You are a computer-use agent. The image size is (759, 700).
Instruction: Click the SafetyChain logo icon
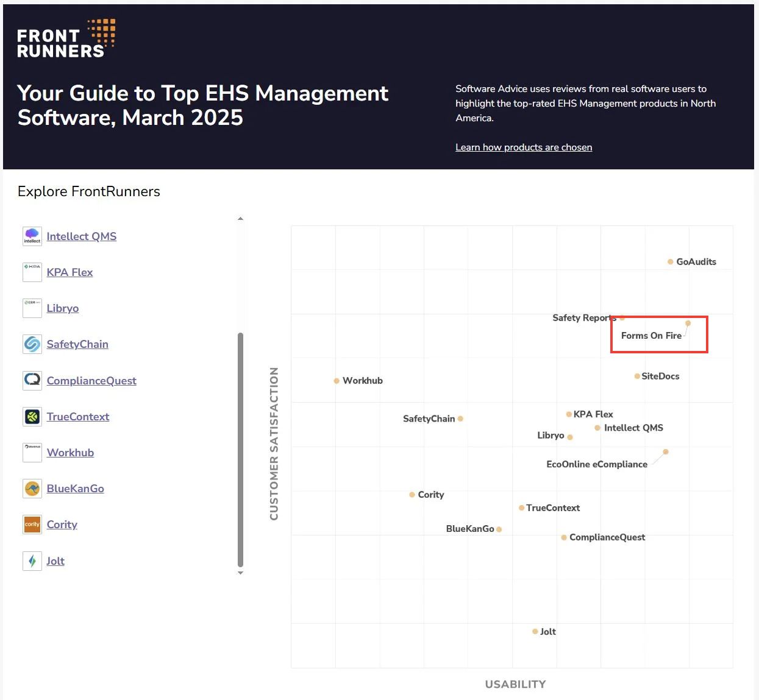32,344
